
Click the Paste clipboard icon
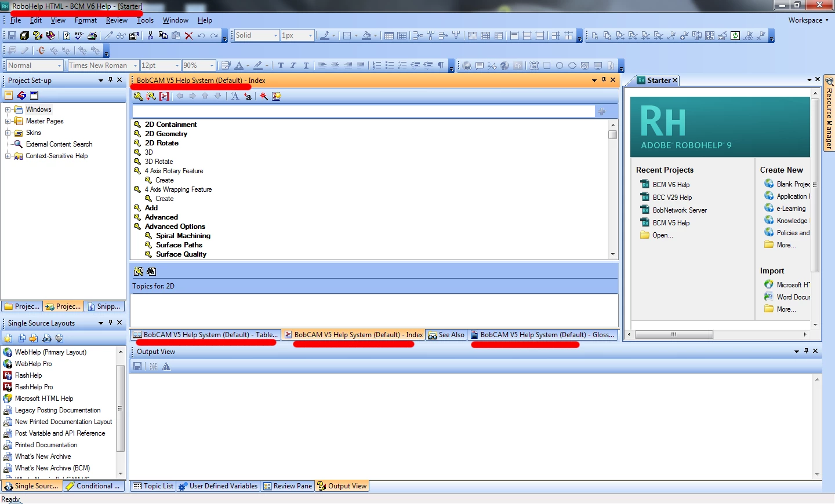click(x=176, y=35)
